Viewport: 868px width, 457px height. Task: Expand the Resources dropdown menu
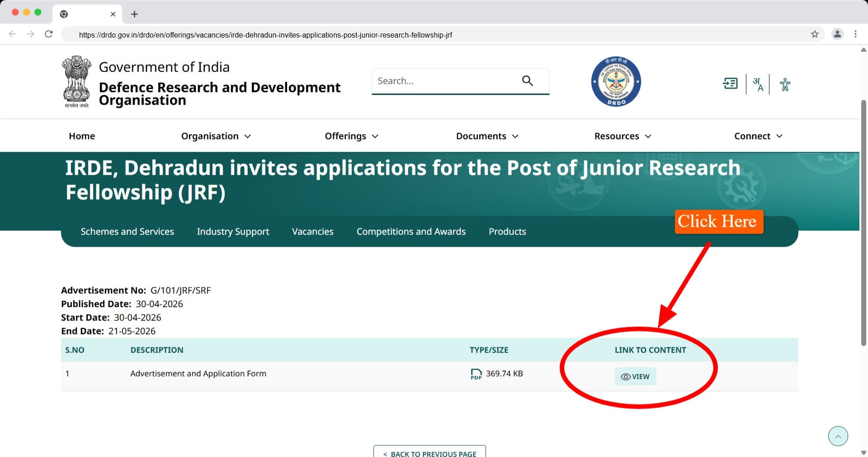pos(623,136)
